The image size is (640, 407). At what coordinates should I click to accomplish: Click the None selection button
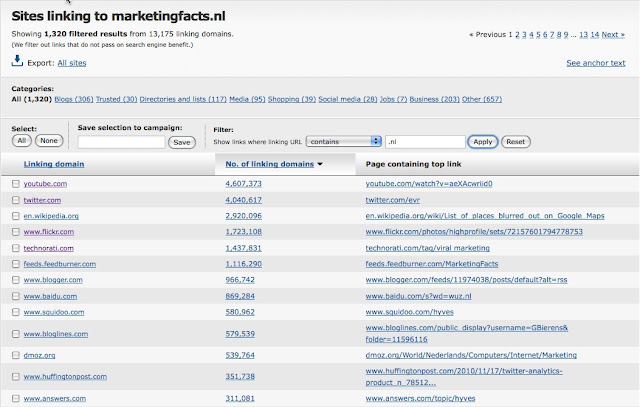tap(48, 143)
